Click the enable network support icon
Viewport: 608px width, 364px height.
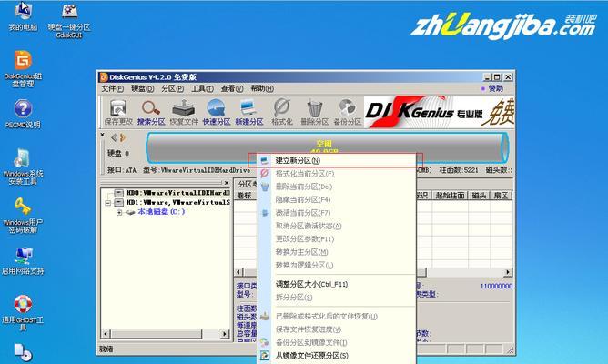23,260
